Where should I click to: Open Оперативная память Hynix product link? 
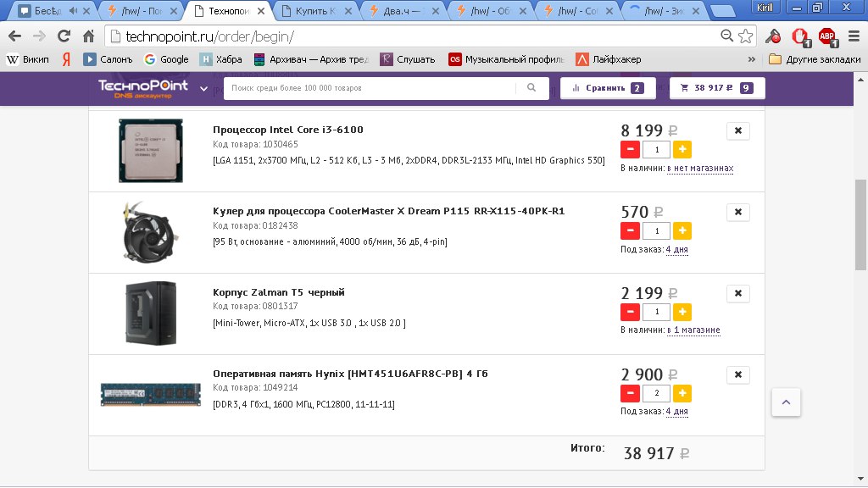tap(350, 374)
